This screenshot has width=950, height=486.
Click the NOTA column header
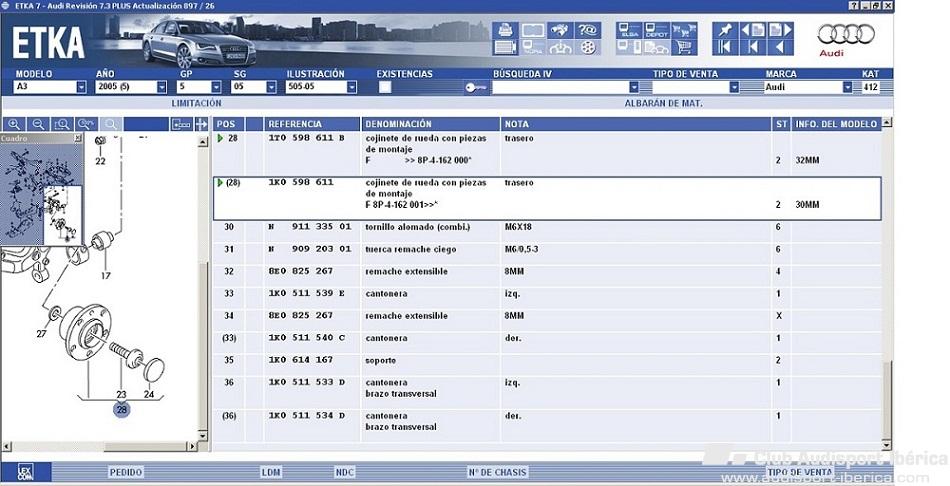(x=636, y=124)
